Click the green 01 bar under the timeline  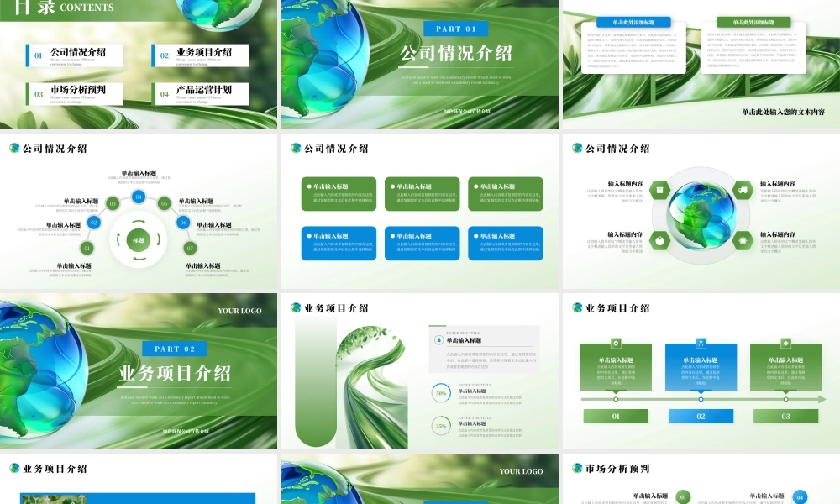click(616, 416)
